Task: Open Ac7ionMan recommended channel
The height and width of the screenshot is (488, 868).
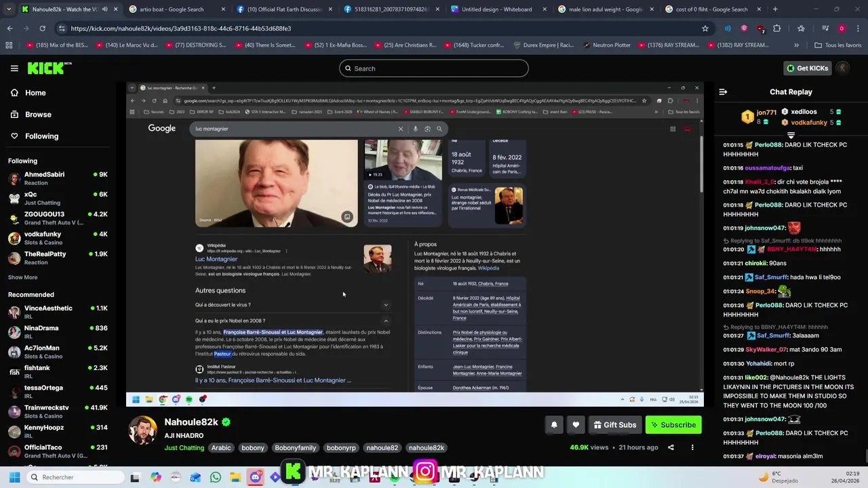Action: [58, 352]
